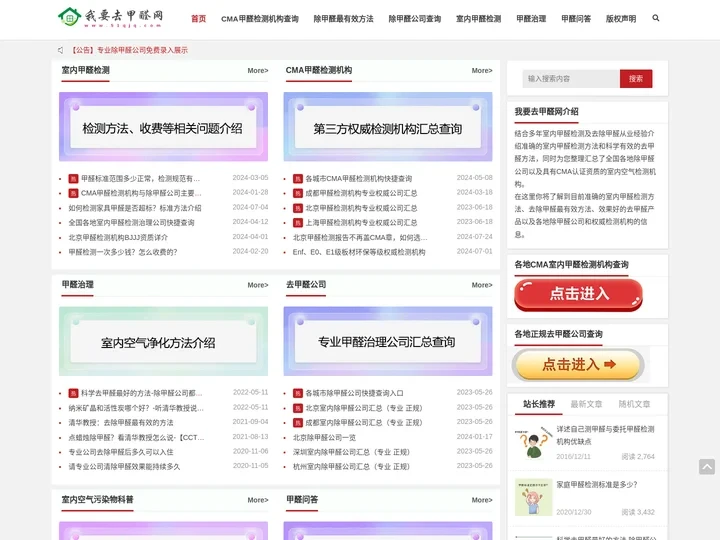Open article 如何检测家具甲醛是否超标

coord(135,208)
